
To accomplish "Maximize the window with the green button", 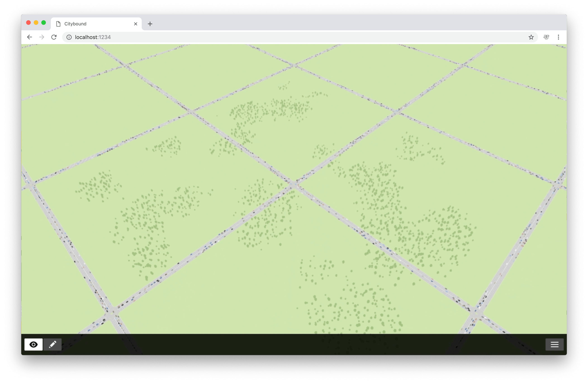I will click(44, 23).
